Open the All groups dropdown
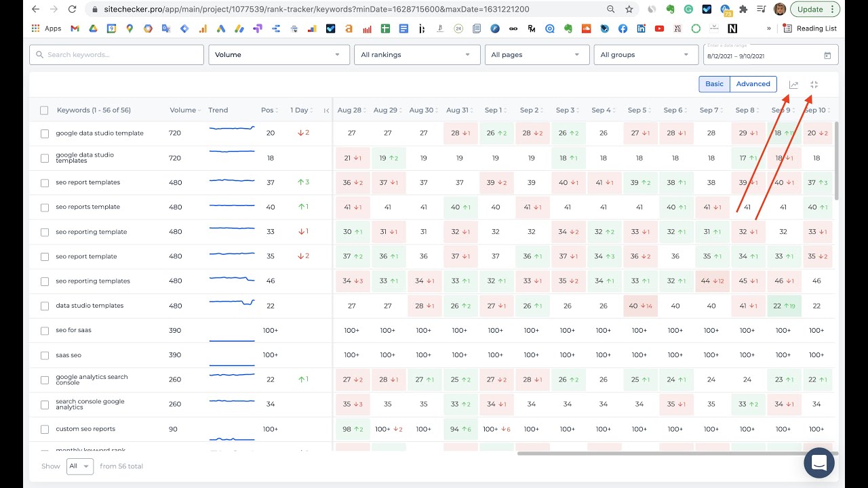The image size is (868, 488). click(x=646, y=55)
